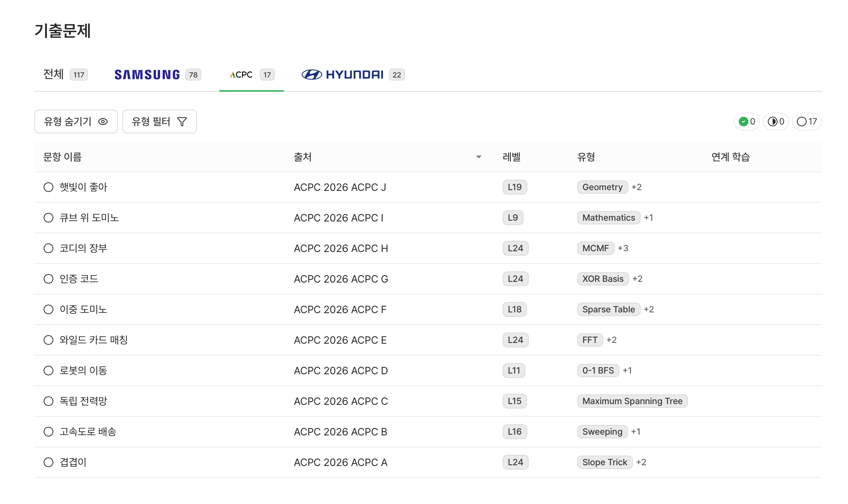Image resolution: width=848 pixels, height=504 pixels.
Task: Click the L9 level badge
Action: 513,218
